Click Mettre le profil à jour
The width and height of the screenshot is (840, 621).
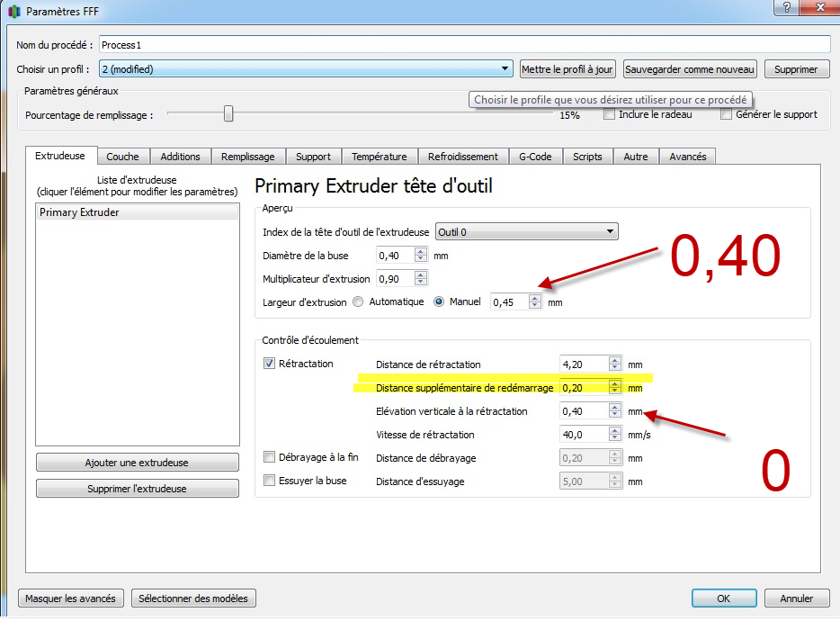[567, 69]
